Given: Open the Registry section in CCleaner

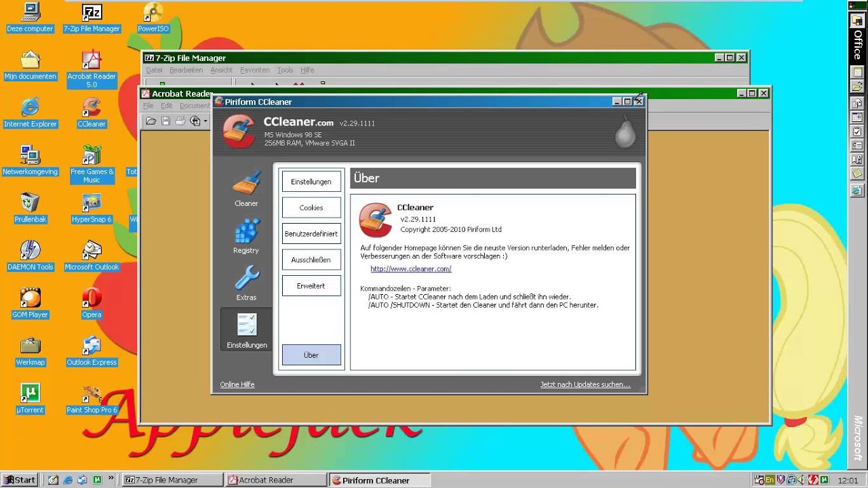Looking at the screenshot, I should click(x=246, y=236).
